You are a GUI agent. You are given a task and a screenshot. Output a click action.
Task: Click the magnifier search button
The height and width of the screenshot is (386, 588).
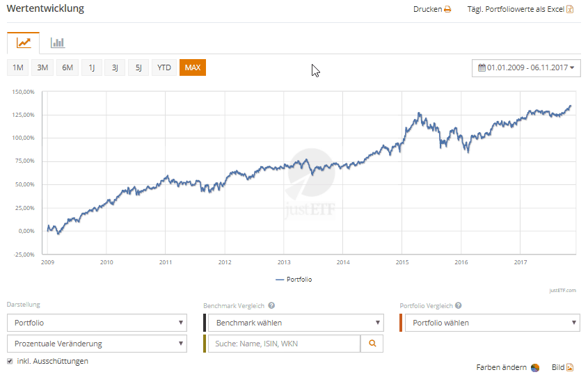(372, 344)
